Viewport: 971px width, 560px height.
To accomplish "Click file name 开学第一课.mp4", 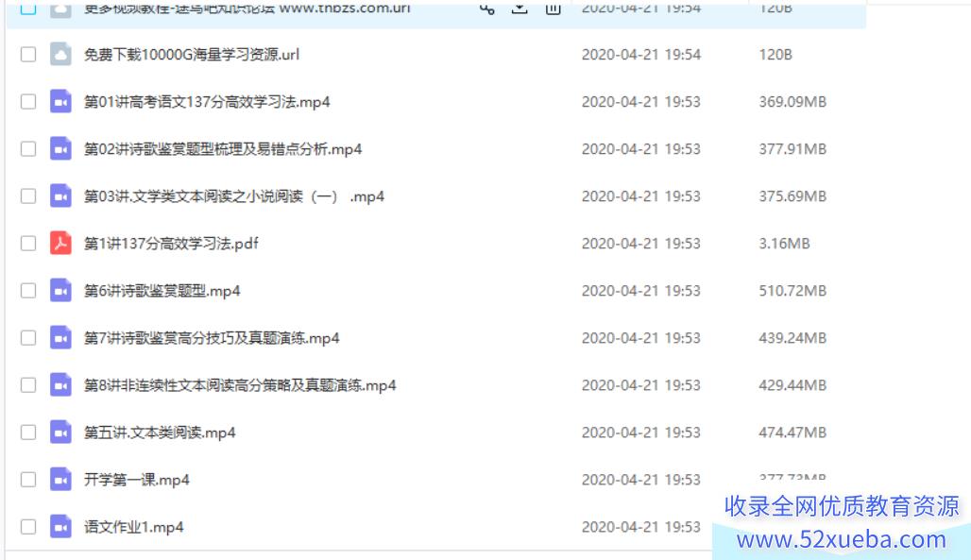I will tap(137, 480).
